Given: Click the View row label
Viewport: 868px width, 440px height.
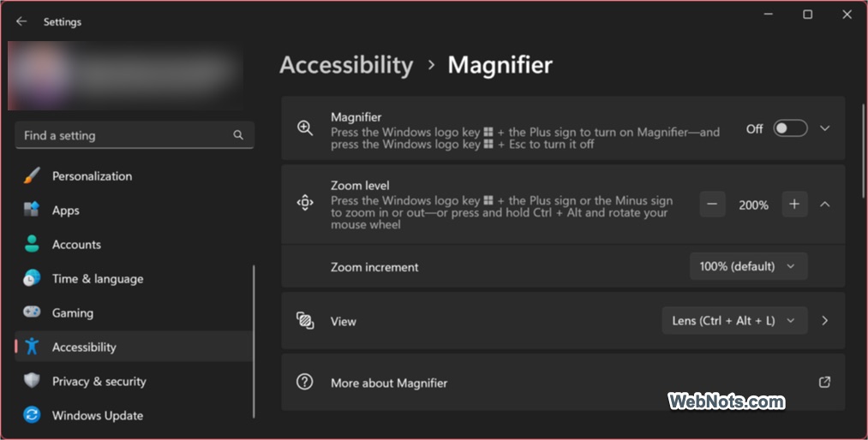Looking at the screenshot, I should pyautogui.click(x=344, y=321).
